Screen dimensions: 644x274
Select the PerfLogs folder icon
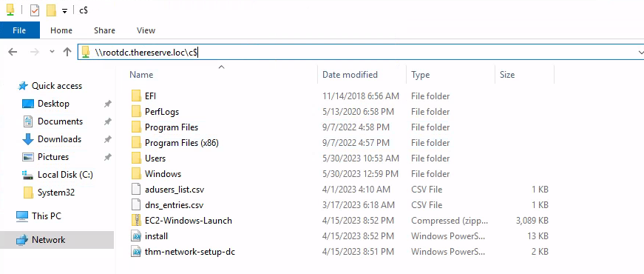point(136,112)
